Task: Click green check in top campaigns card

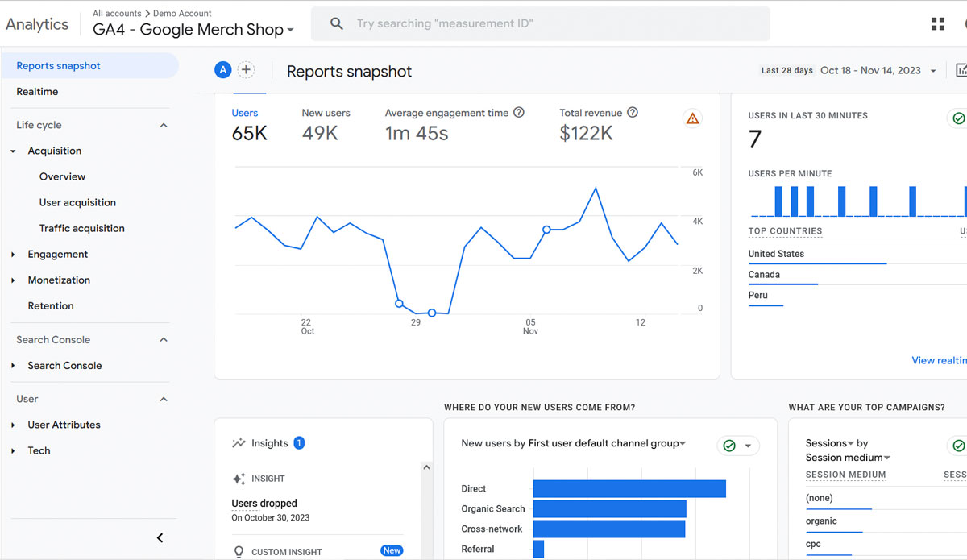Action: 958,446
